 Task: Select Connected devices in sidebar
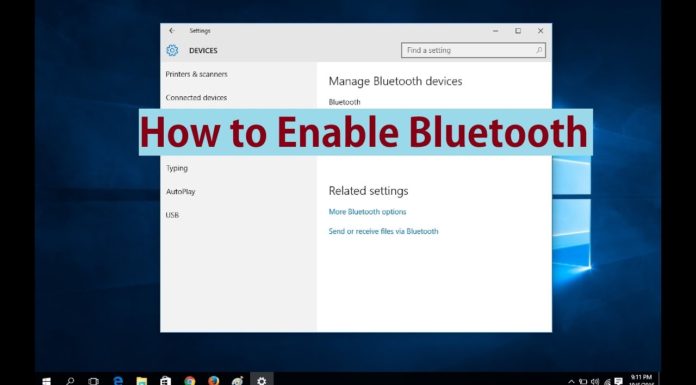tap(196, 97)
